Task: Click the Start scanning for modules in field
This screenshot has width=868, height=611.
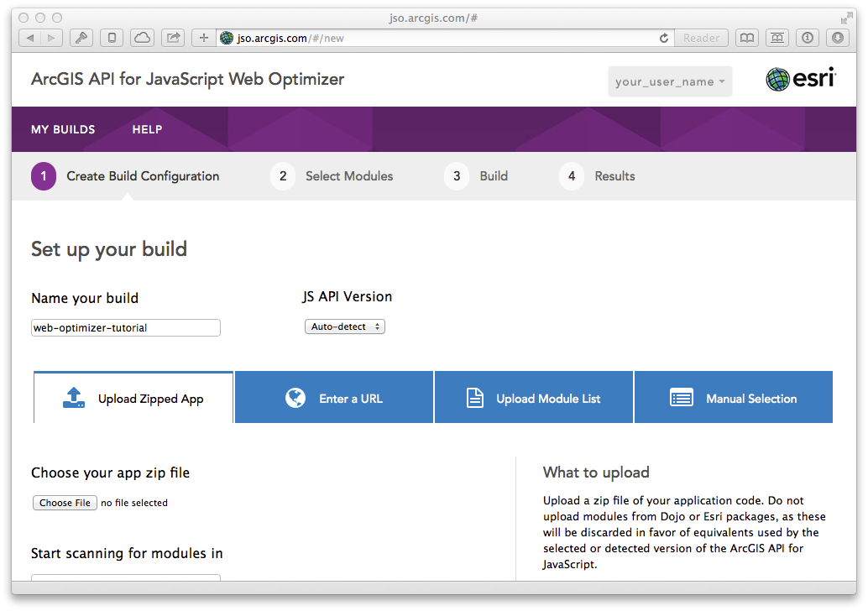Action: coord(126,577)
